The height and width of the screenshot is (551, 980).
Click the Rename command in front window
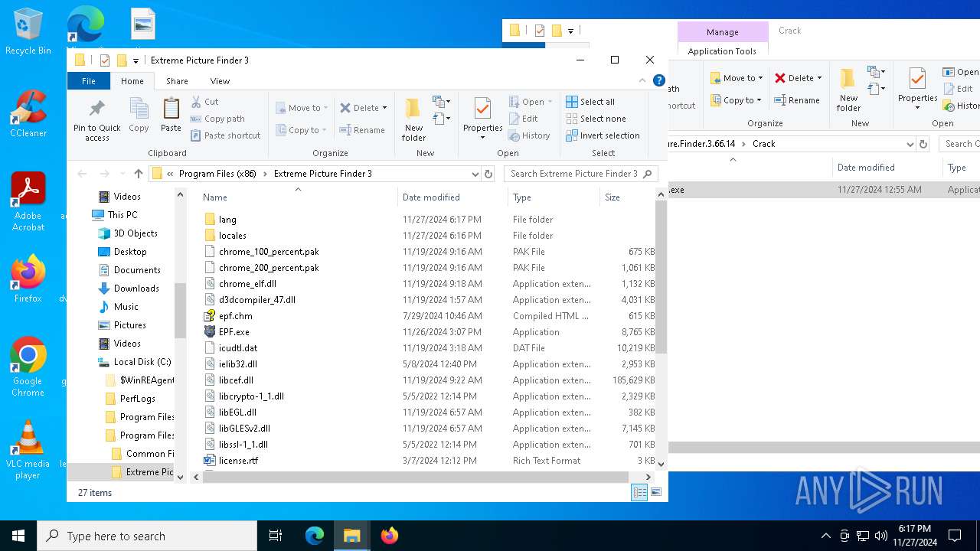(362, 130)
